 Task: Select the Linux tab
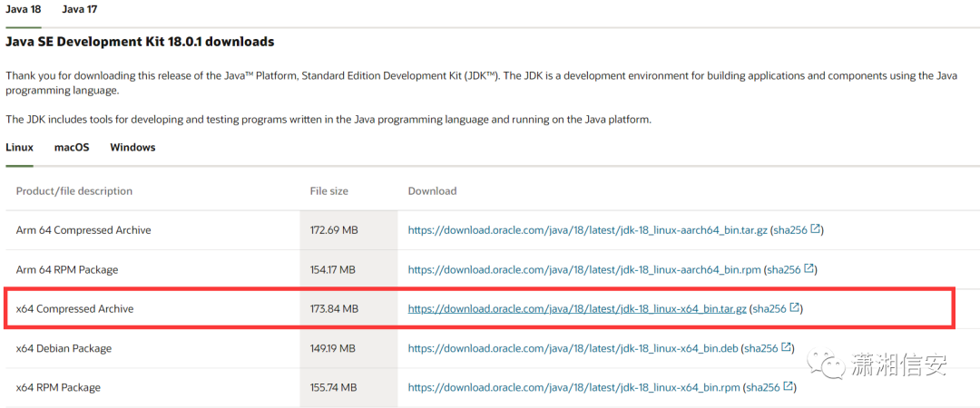coord(19,148)
